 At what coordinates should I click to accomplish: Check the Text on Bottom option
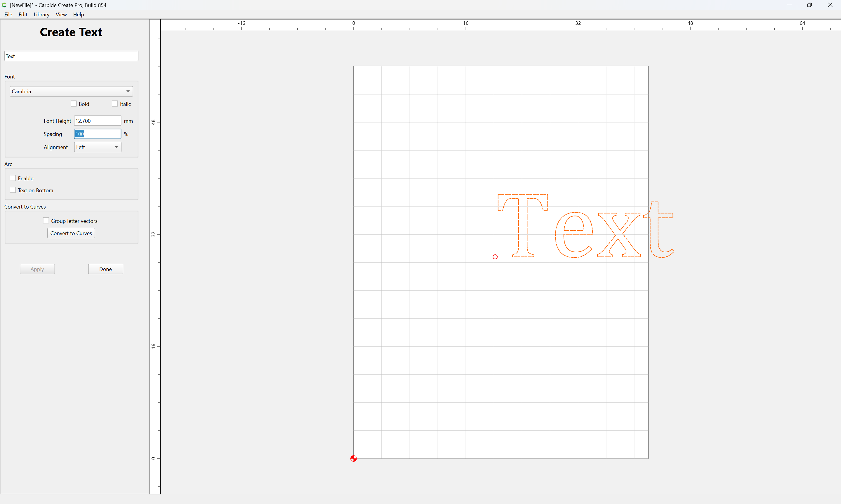point(13,190)
